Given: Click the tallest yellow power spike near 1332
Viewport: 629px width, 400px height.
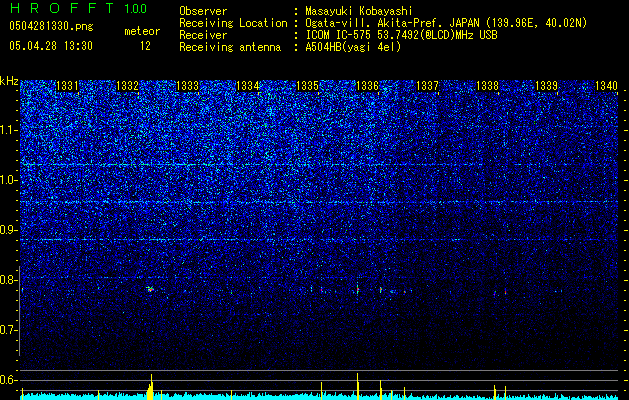Looking at the screenshot, I should (151, 387).
